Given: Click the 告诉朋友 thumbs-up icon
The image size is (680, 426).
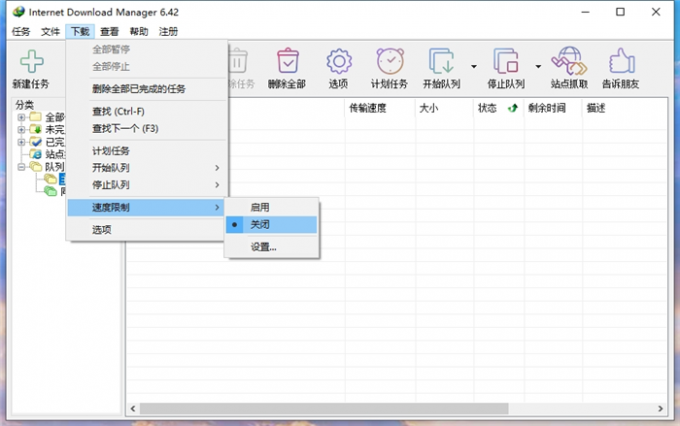Looking at the screenshot, I should tap(622, 62).
